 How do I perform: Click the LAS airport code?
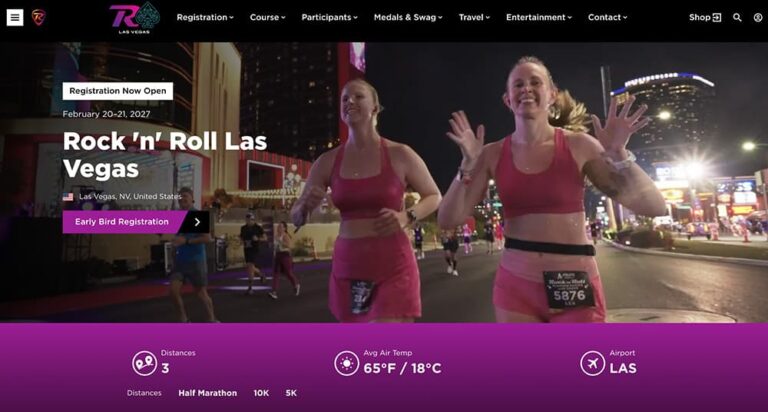(x=623, y=368)
